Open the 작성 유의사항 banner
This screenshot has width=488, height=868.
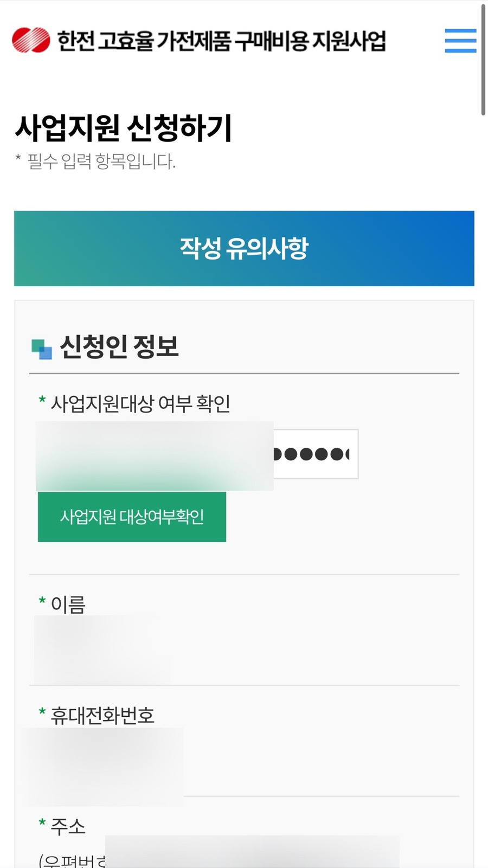click(x=244, y=248)
